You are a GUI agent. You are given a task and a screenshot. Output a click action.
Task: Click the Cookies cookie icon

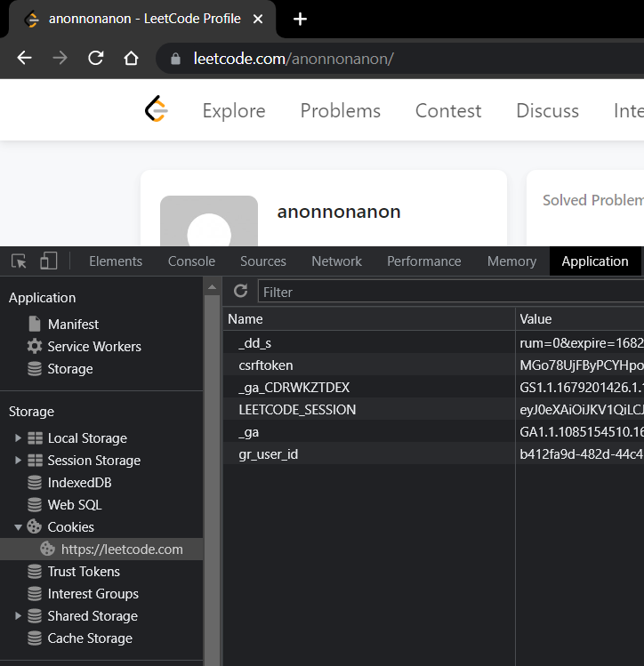tap(35, 526)
